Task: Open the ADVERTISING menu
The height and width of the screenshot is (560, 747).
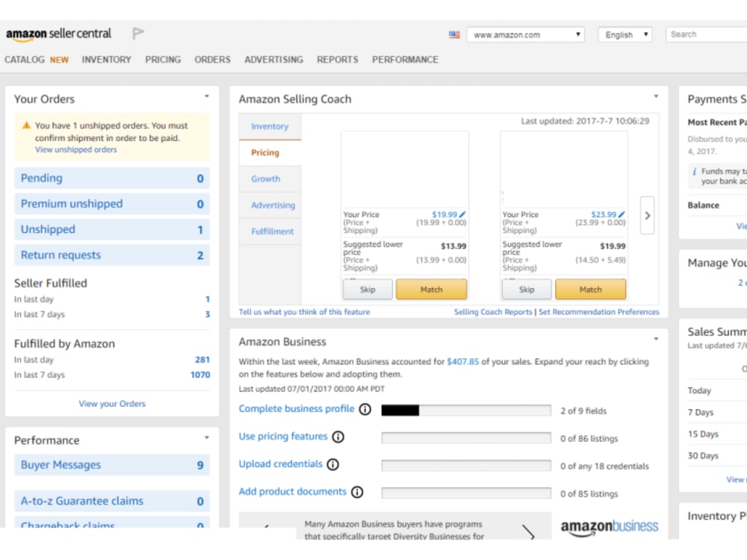Action: pyautogui.click(x=273, y=60)
